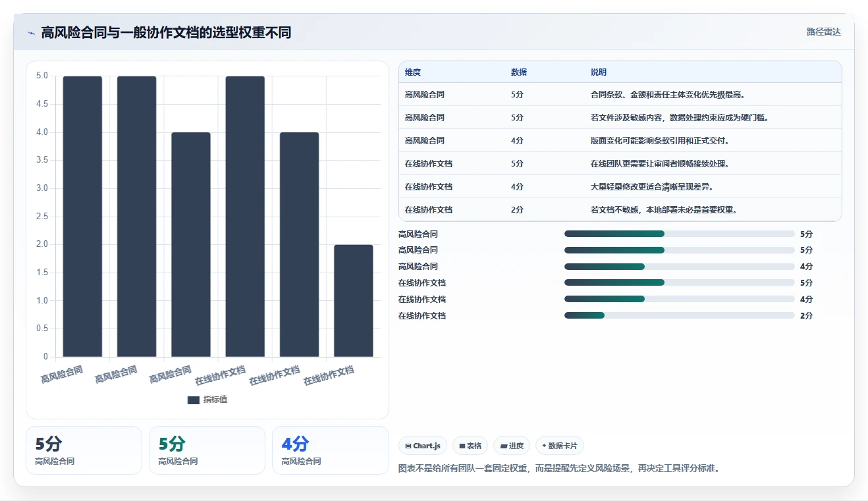Click 在线协作文档 cell in the 大量轻量修改 row

429,187
